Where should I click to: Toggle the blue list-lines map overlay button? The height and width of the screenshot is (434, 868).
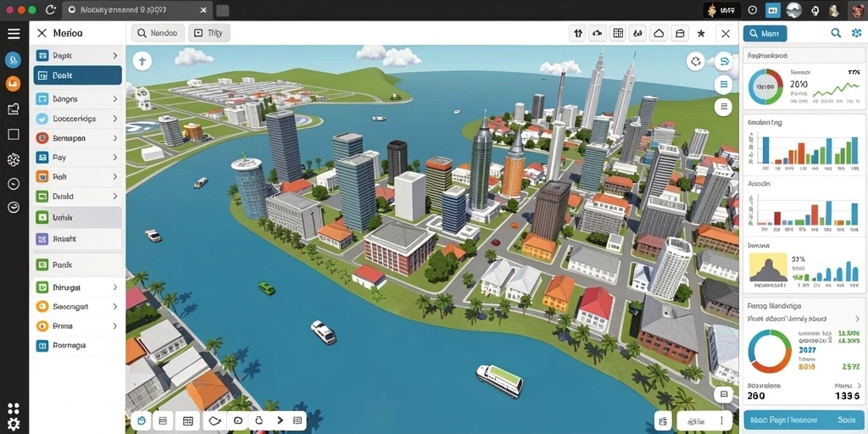[x=724, y=85]
